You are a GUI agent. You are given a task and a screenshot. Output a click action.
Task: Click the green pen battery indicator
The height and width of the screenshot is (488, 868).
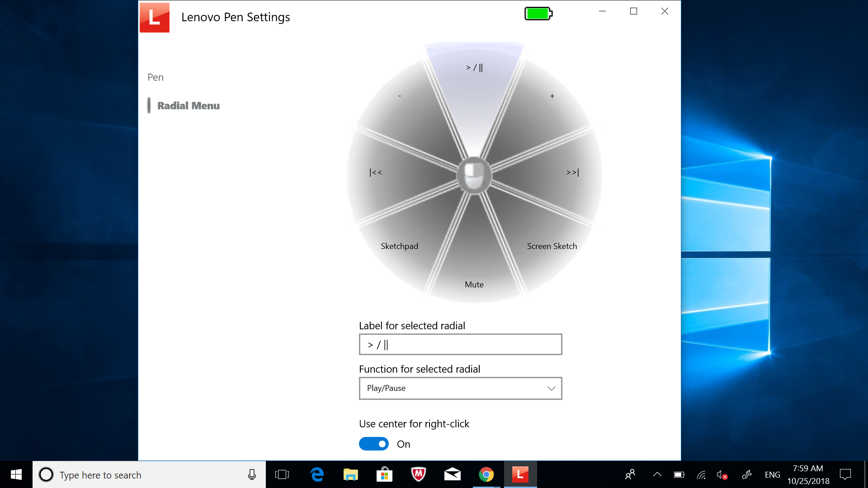(538, 14)
